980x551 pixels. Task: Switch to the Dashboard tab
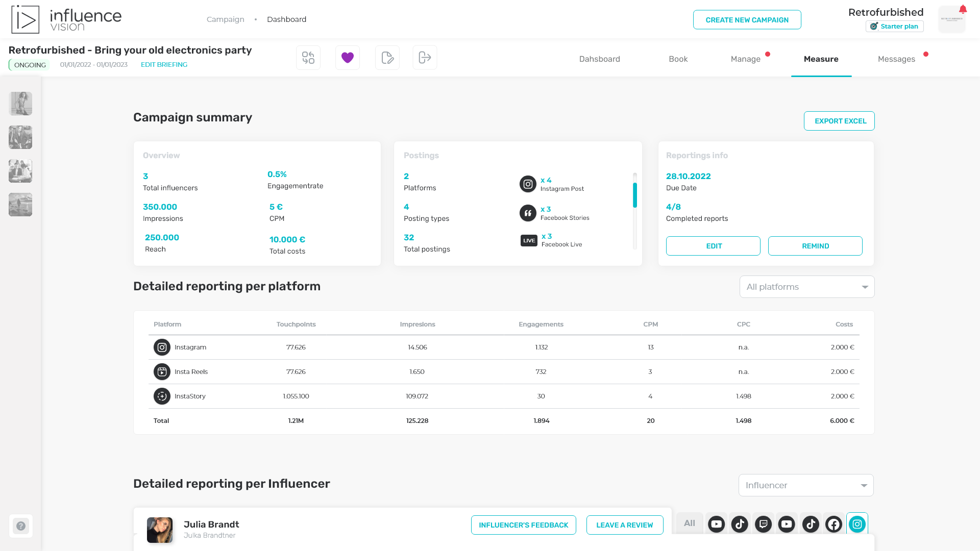click(599, 59)
